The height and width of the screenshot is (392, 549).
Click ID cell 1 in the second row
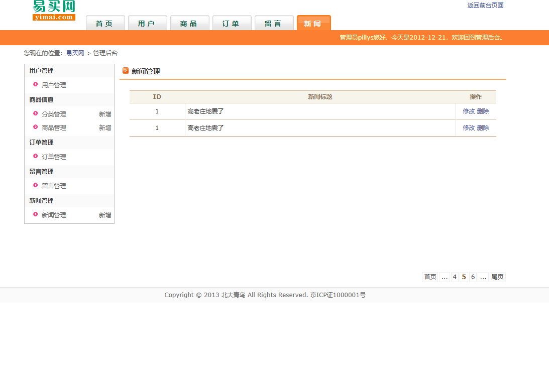point(157,128)
